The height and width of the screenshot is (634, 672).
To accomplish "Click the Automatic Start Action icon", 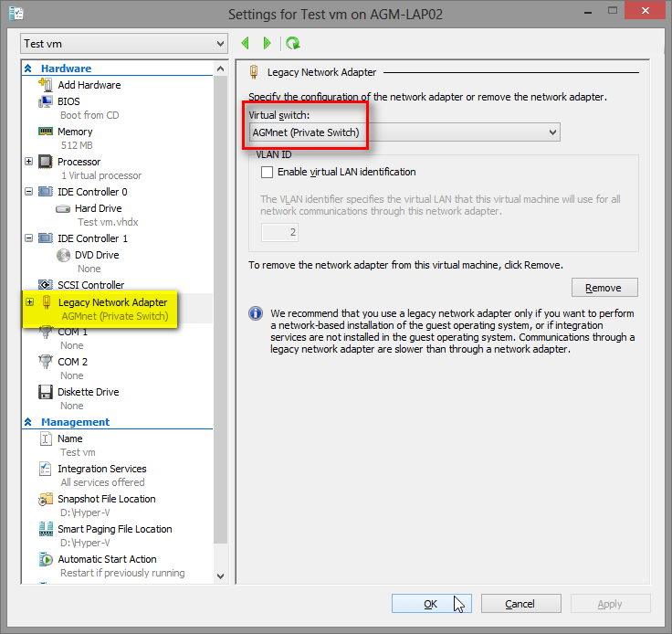I will tap(46, 559).
